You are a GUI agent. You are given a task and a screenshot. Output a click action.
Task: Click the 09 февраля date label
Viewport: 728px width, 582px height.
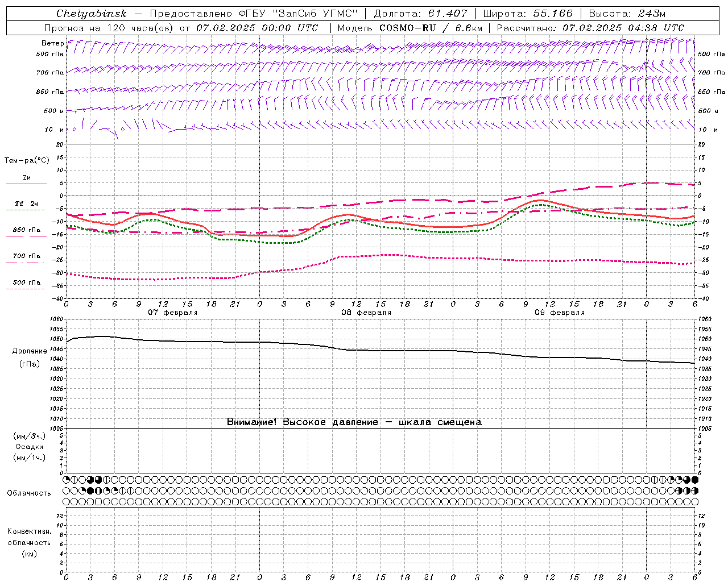pos(560,313)
